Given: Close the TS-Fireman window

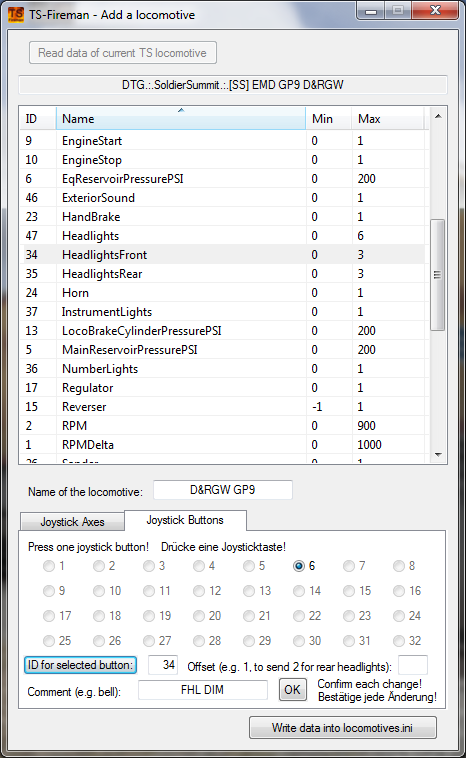Looking at the screenshot, I should pyautogui.click(x=435, y=11).
